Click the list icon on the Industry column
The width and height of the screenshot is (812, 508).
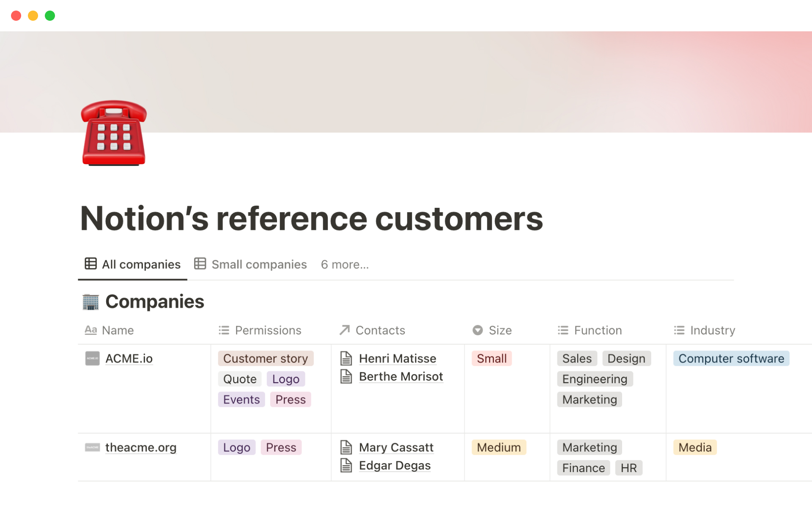678,330
